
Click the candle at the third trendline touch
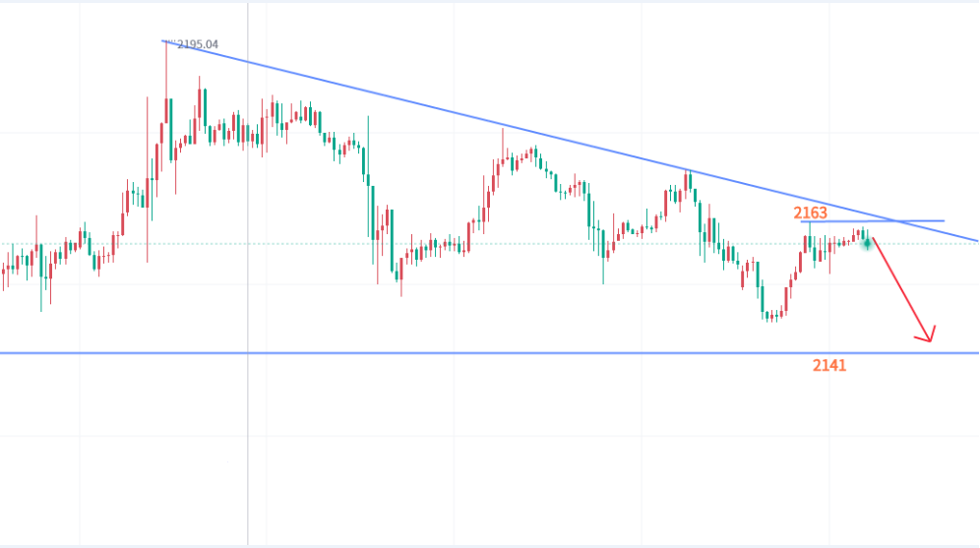point(689,179)
